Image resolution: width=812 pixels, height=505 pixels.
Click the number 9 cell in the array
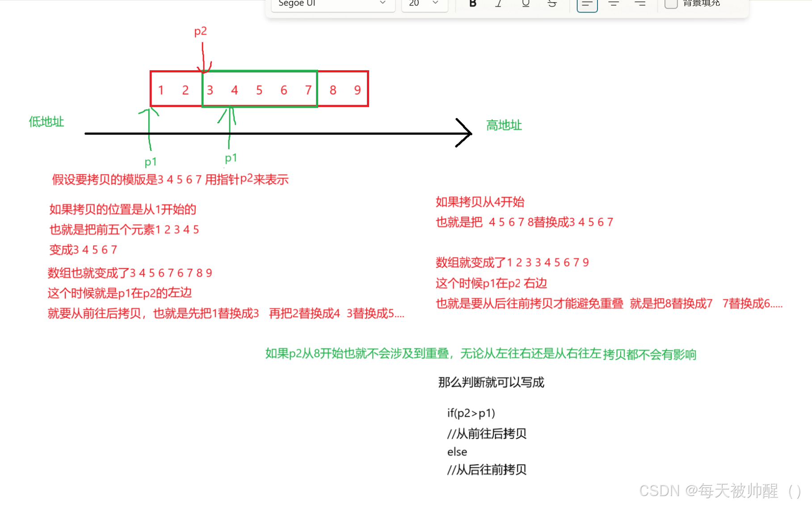point(357,90)
